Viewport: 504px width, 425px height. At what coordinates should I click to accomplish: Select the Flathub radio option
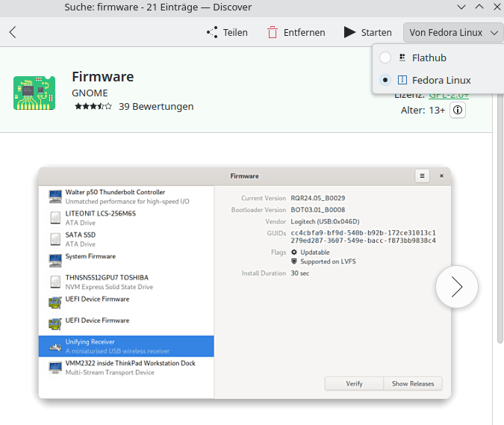(385, 58)
